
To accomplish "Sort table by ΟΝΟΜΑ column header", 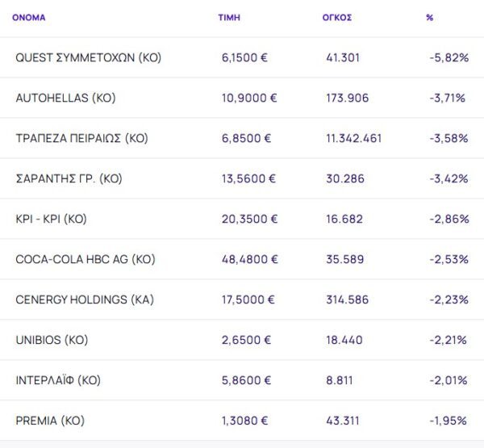I will [x=29, y=17].
